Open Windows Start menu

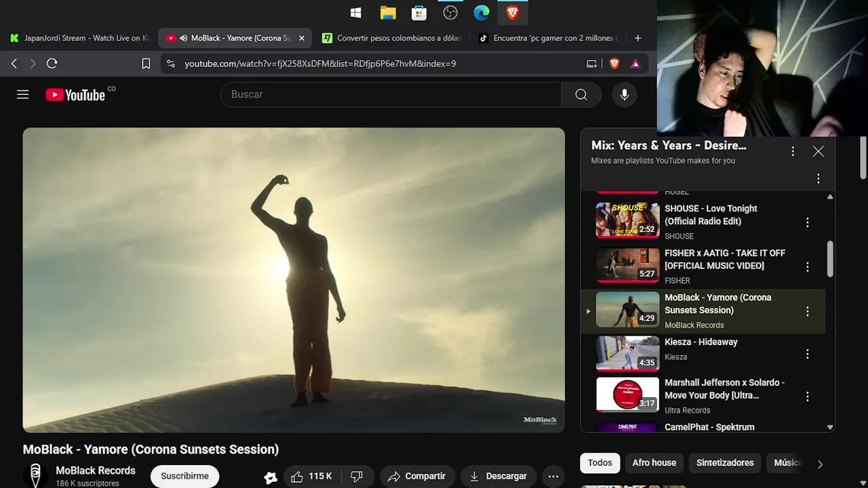355,12
